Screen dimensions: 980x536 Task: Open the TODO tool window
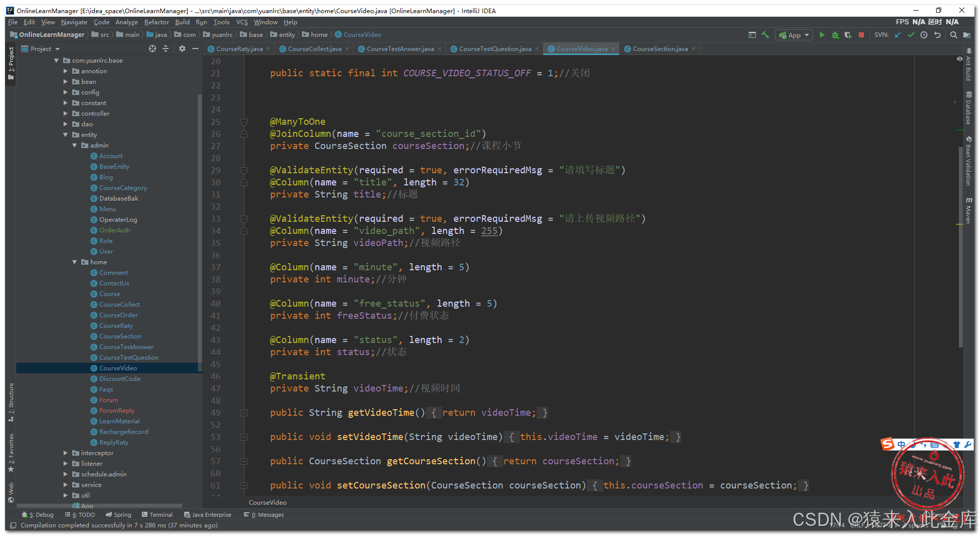[80, 515]
